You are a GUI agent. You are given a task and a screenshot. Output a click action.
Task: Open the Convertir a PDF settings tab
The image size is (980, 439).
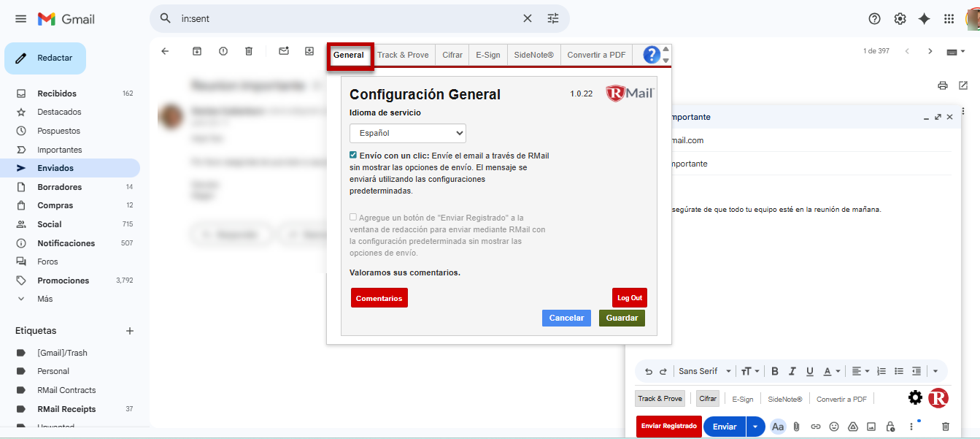coord(596,55)
